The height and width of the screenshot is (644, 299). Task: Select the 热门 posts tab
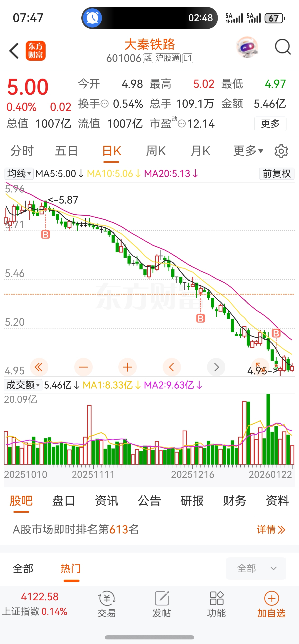(71, 569)
